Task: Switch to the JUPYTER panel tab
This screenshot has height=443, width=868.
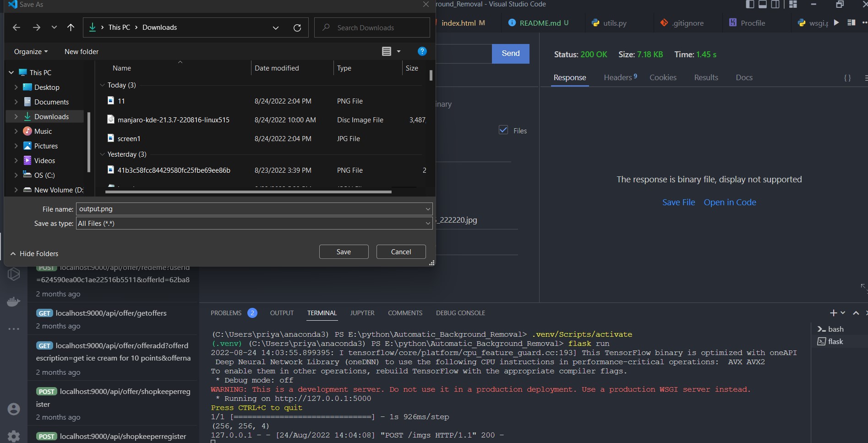Action: tap(362, 313)
